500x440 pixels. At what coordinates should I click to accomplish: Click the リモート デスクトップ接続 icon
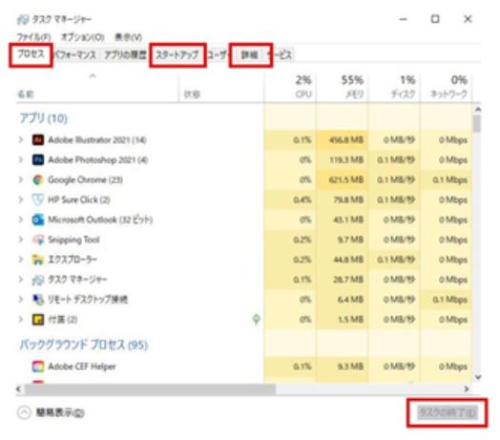38,300
